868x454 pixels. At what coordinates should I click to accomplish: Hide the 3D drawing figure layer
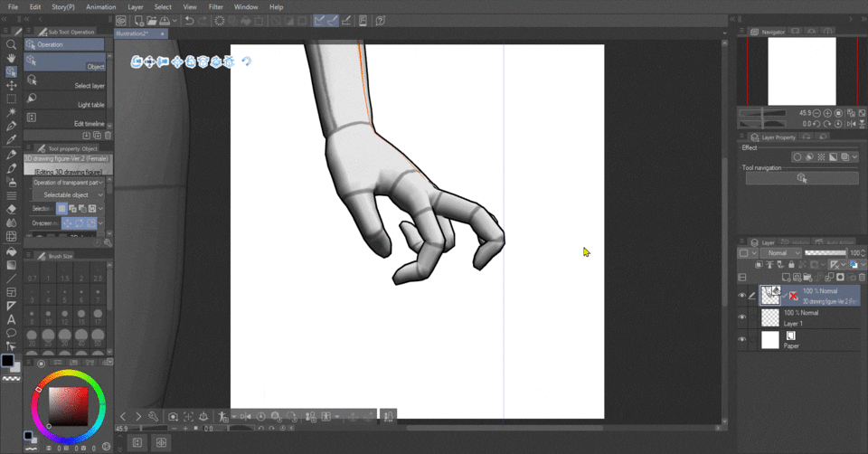pyautogui.click(x=742, y=295)
